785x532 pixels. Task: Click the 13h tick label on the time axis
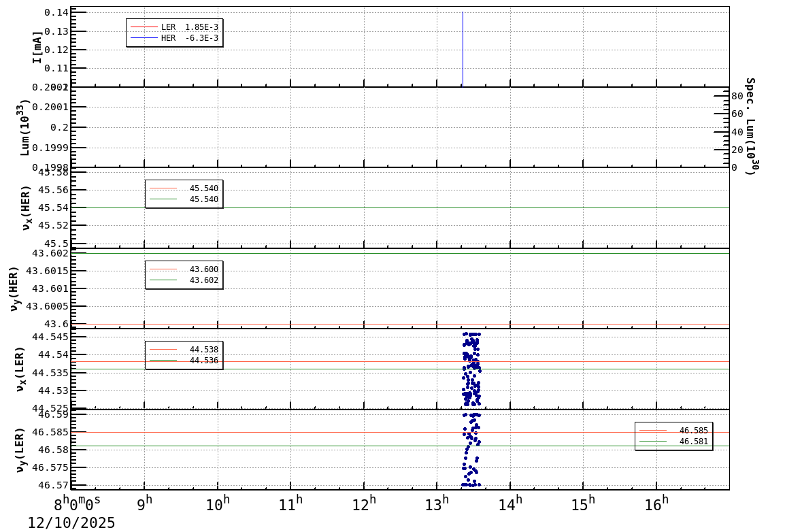437,503
